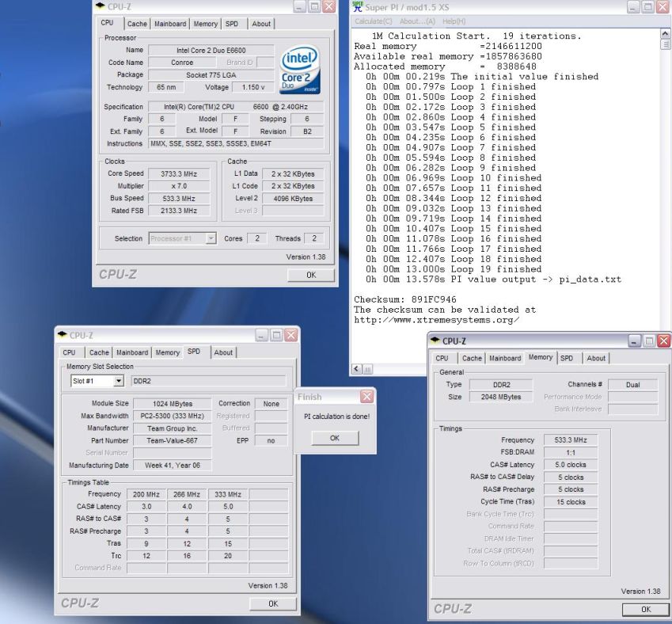The height and width of the screenshot is (624, 672).
Task: Click the Super PI scrollbar up arrow
Action: tap(665, 33)
